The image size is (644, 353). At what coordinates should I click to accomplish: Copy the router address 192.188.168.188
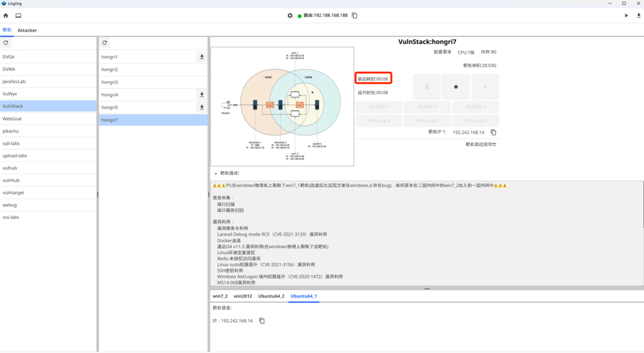pyautogui.click(x=354, y=16)
